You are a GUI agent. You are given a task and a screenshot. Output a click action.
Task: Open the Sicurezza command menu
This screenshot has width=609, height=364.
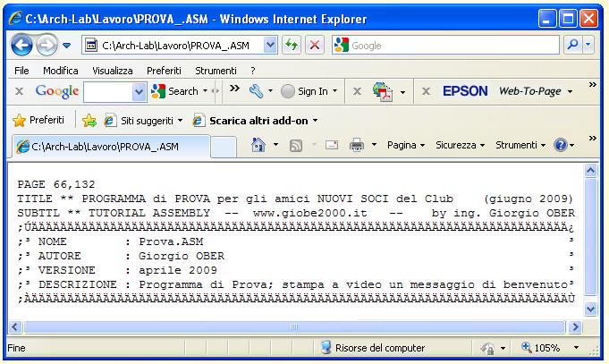point(461,145)
